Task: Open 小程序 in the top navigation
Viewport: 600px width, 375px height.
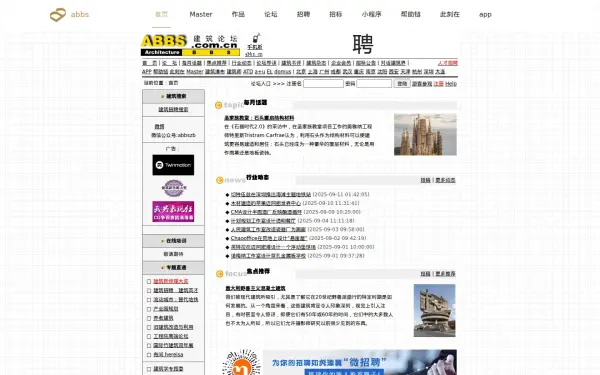Action: (371, 14)
